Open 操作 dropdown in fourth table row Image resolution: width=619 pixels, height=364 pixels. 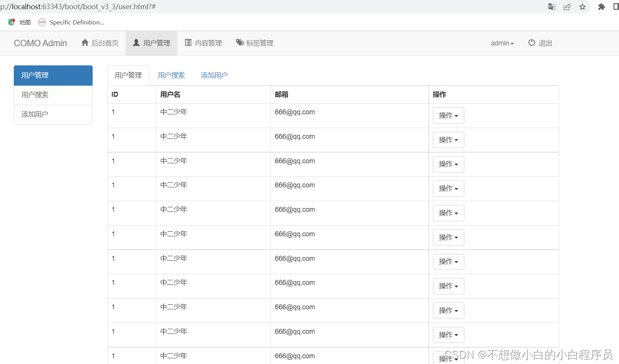(448, 188)
